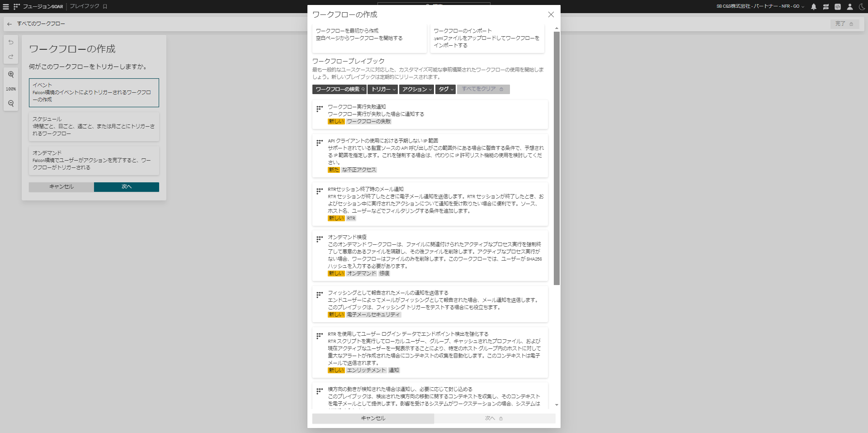Expand the タグ filter dropdown
This screenshot has width=868, height=433.
coord(445,89)
